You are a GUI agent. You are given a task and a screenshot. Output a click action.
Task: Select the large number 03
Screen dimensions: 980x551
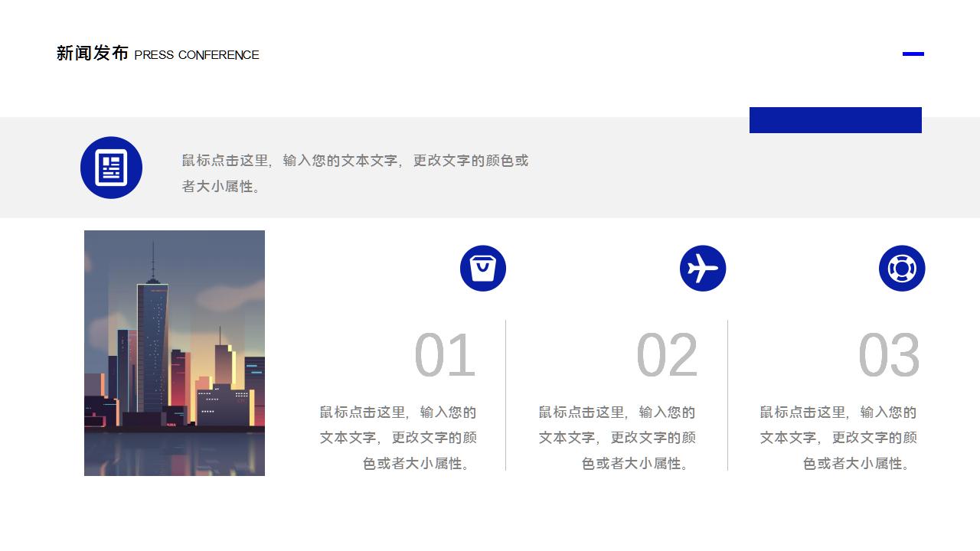[889, 355]
